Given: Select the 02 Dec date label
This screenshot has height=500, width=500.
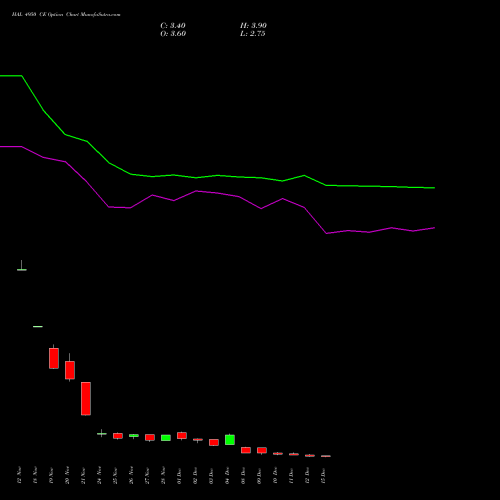Looking at the screenshot, I should point(195,475).
